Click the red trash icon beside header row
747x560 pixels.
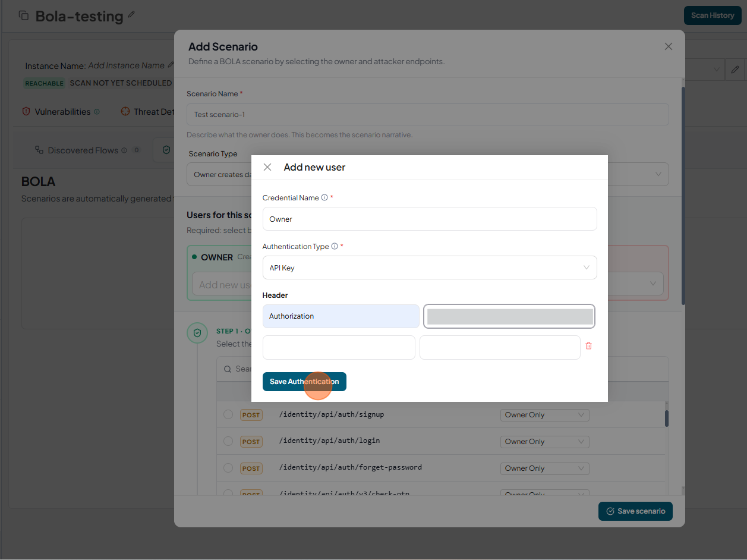(x=588, y=346)
